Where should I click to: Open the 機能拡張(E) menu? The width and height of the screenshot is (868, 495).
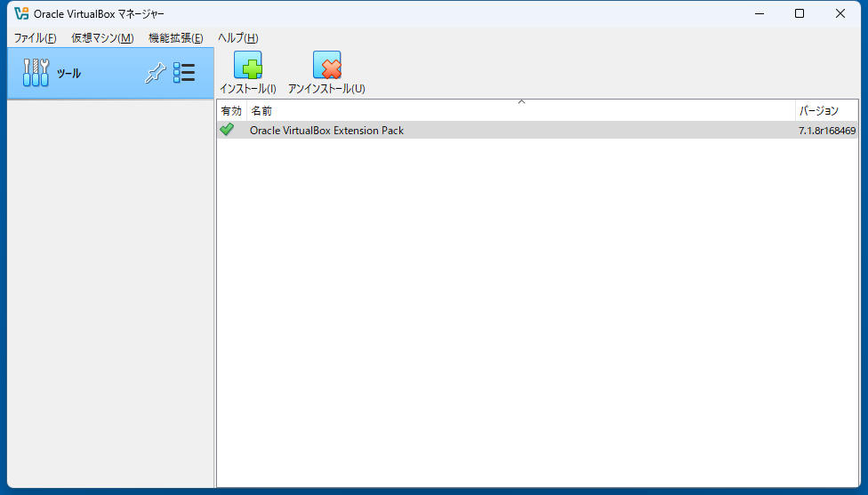(175, 37)
